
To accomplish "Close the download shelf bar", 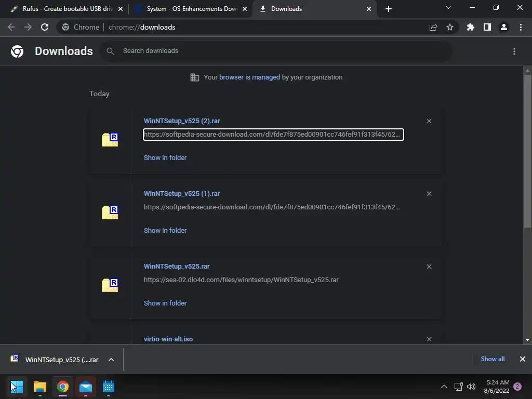I will tap(523, 359).
